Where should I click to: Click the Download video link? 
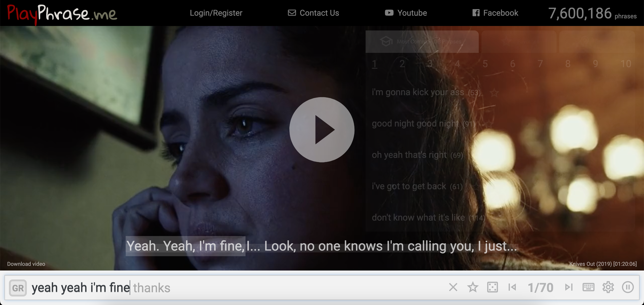tap(26, 264)
